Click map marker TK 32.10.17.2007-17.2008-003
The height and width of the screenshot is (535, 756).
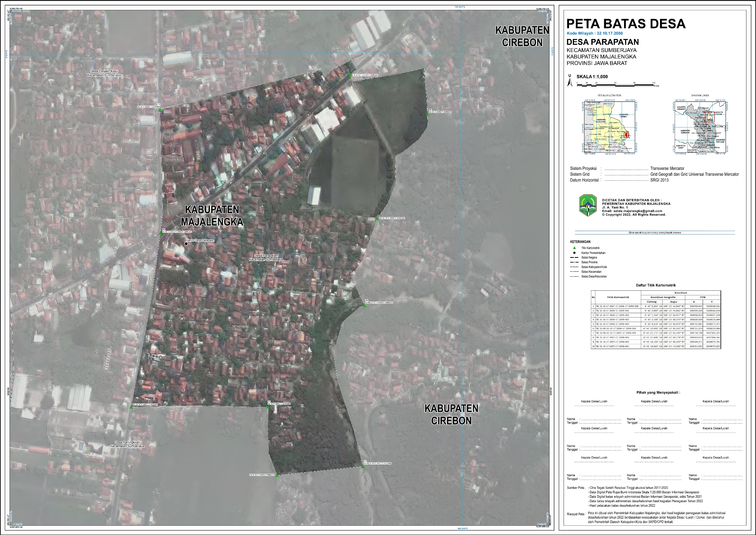[277, 476]
